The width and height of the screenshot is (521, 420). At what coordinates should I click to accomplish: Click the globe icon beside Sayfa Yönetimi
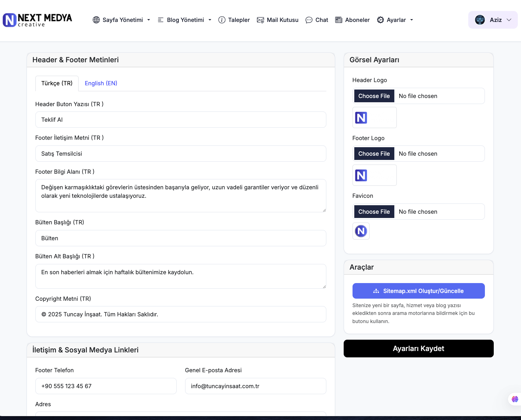(x=96, y=20)
